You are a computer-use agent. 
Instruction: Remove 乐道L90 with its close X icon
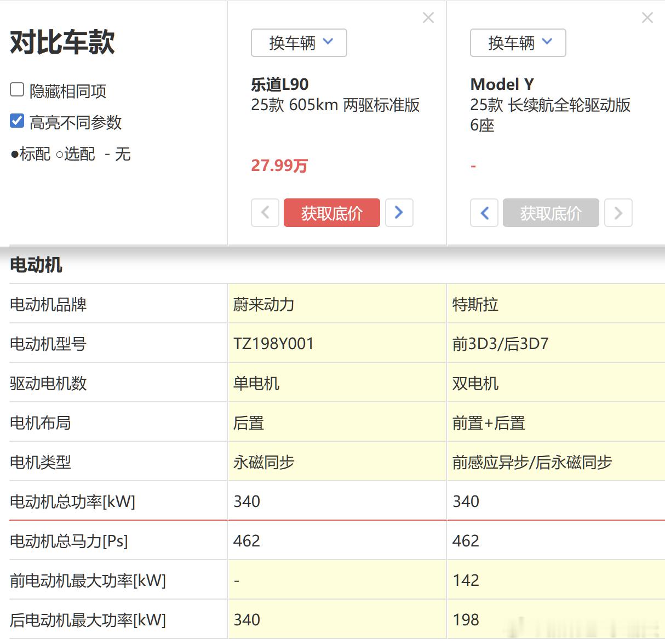point(428,18)
